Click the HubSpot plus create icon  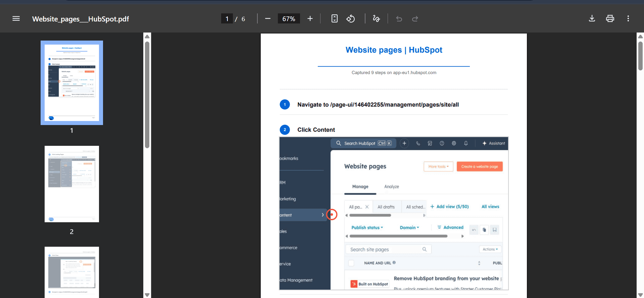click(x=404, y=143)
